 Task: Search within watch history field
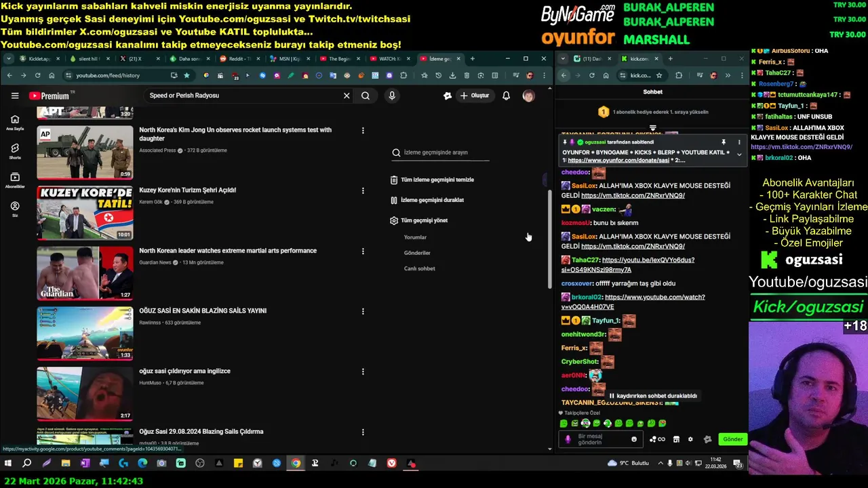(x=441, y=152)
